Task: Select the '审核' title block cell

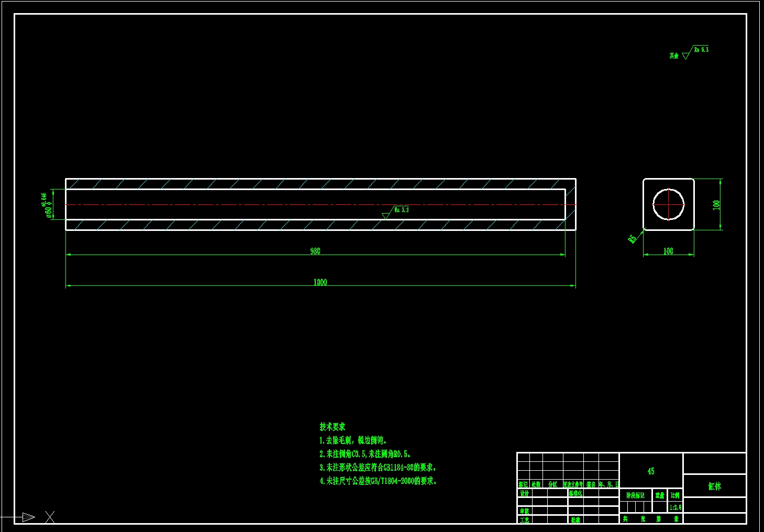Action: [524, 511]
